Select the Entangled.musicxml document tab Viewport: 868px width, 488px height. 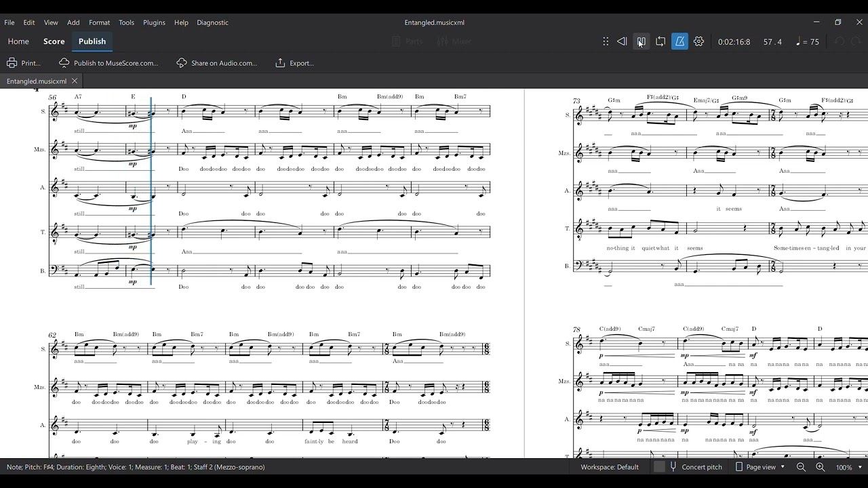37,81
